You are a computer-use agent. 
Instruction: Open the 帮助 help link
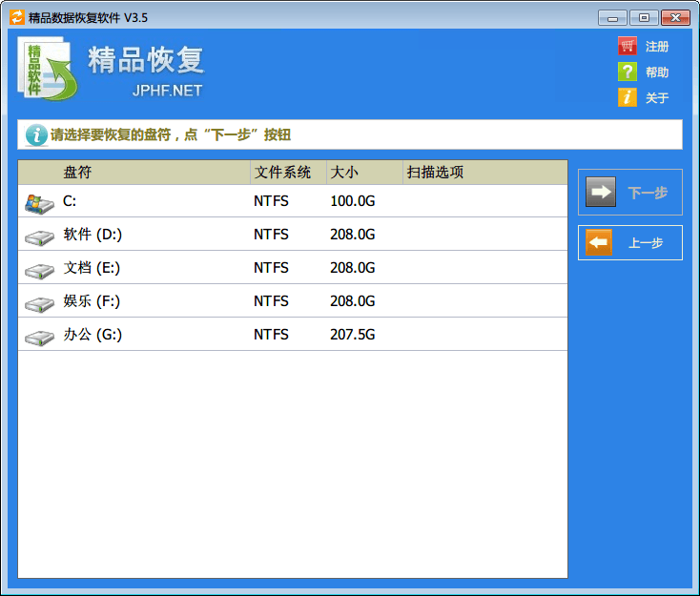pos(657,72)
